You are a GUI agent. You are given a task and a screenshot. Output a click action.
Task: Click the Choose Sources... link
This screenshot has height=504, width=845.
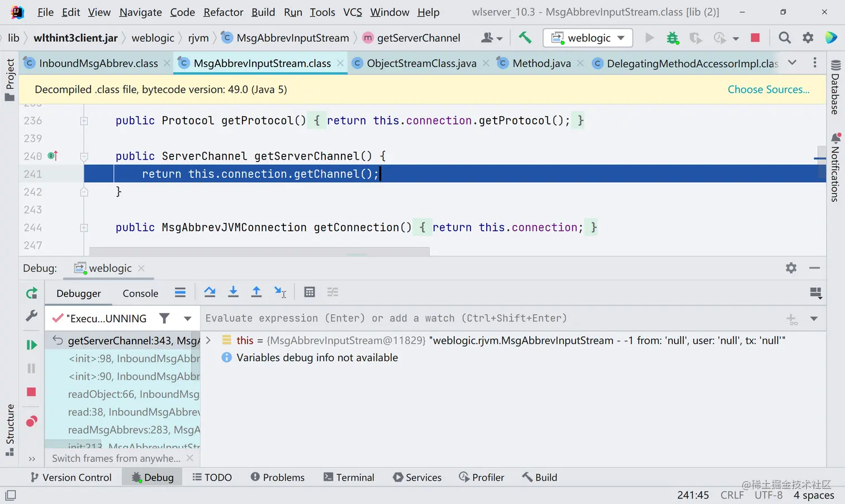768,89
